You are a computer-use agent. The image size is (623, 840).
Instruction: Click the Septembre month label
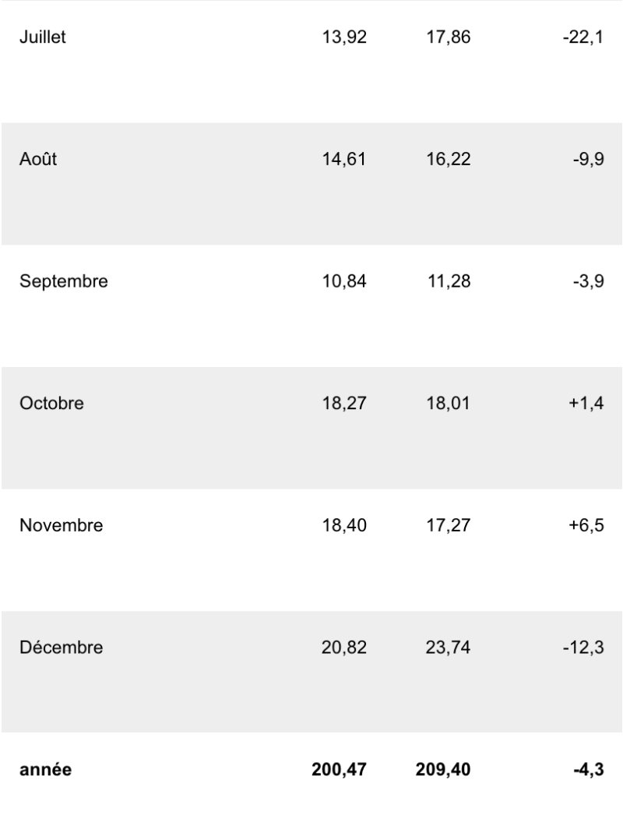pos(64,282)
